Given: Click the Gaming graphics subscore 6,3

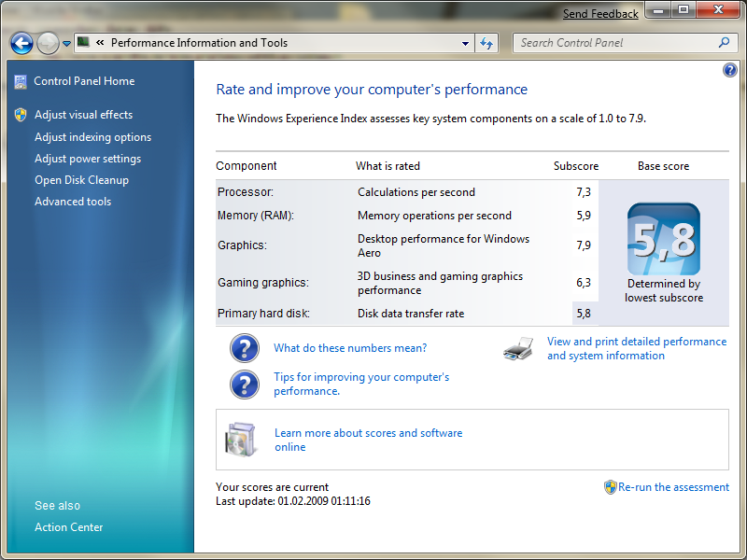Looking at the screenshot, I should pos(584,283).
